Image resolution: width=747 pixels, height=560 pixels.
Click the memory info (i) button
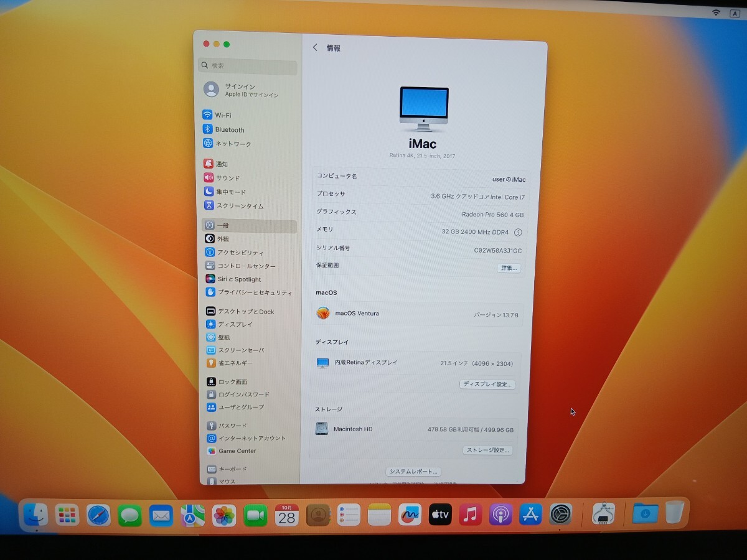(518, 232)
